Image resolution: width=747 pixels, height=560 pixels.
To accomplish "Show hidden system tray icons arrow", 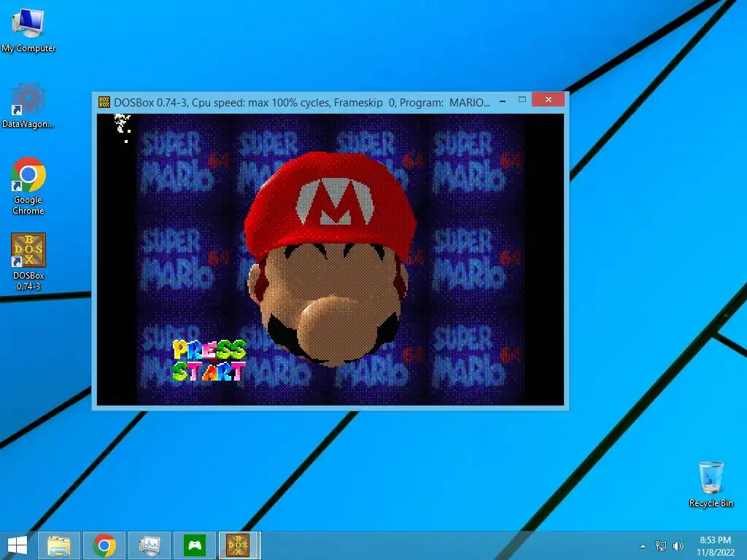I will [643, 546].
